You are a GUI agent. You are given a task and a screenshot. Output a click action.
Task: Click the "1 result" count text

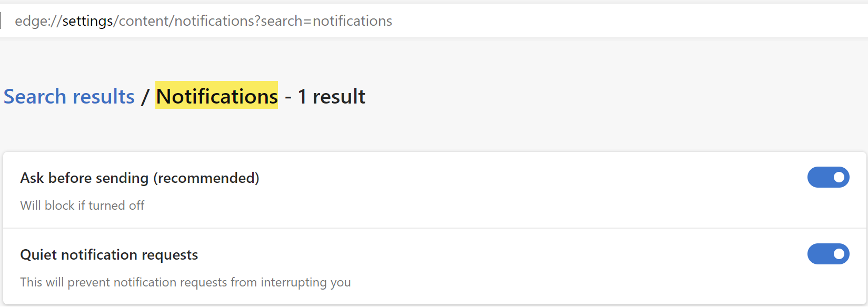[332, 97]
